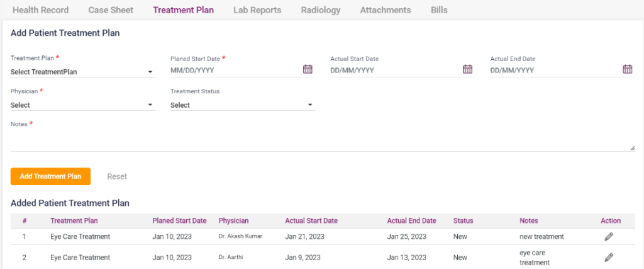This screenshot has width=644, height=269.
Task: Expand the Treatment Status dropdown
Action: (x=242, y=105)
